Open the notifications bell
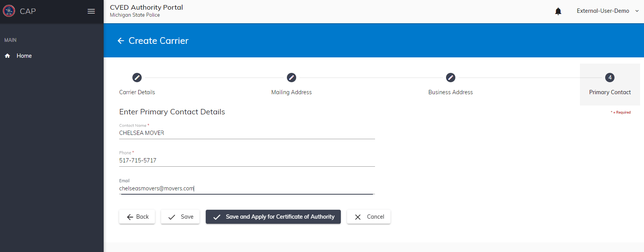Screen dimensions: 644x252 click(558, 11)
